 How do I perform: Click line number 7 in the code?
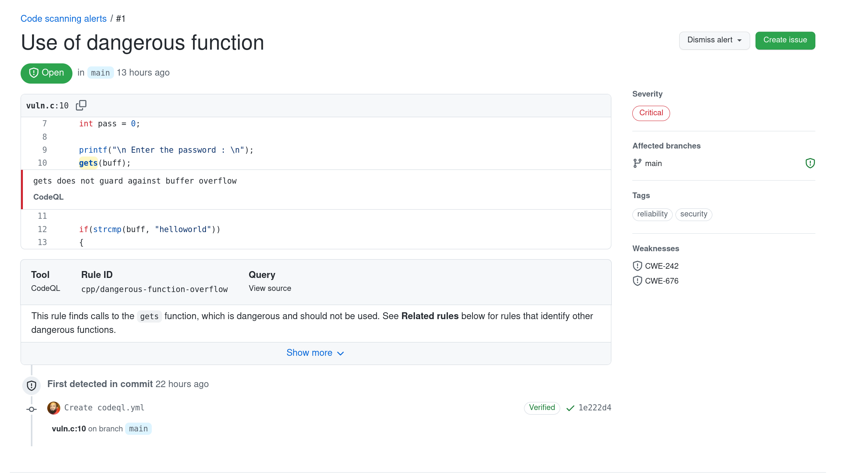(45, 124)
